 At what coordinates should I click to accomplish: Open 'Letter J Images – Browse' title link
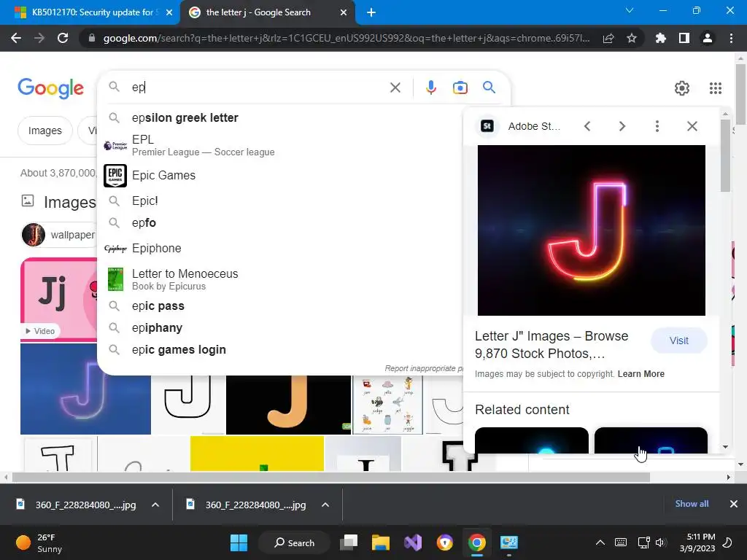(551, 345)
